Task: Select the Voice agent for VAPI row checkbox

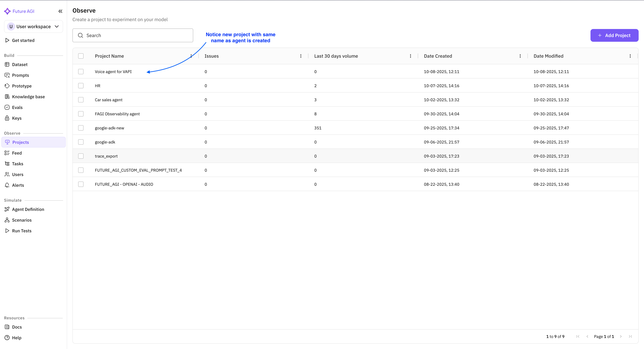Action: [81, 71]
